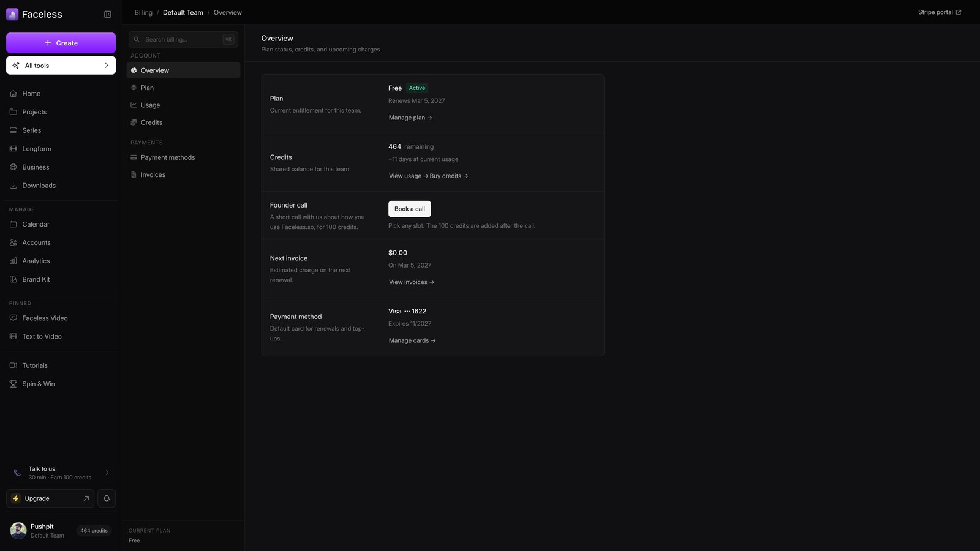Switch to Payment methods tab
Screen dimensions: 980x551
click(183, 157)
